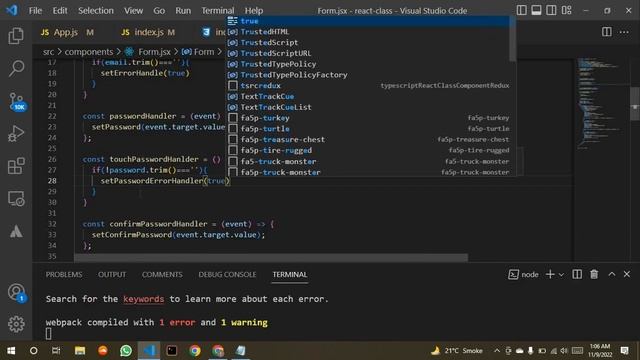Viewport: 640px width, 360px height.
Task: Click the editor horizontal scrollbar
Action: [x=271, y=258]
